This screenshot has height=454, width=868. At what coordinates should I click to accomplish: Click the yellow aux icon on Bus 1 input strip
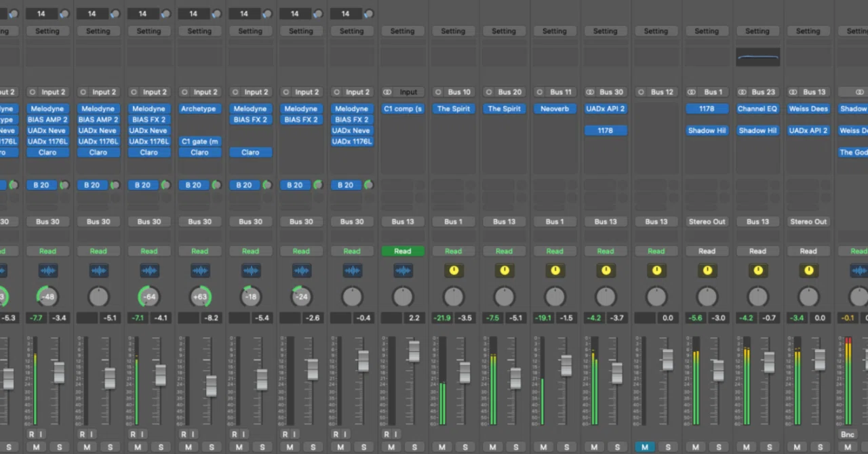(x=707, y=270)
